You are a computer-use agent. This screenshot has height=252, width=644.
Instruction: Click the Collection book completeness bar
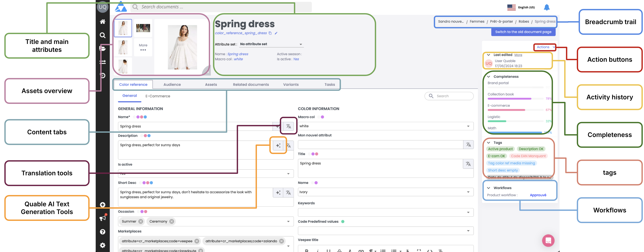pyautogui.click(x=509, y=99)
